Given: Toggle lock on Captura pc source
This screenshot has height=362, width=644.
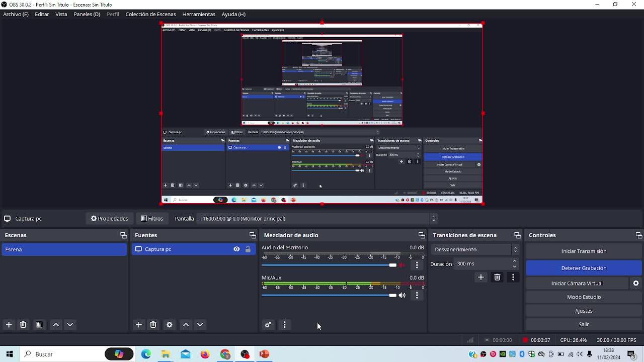Looking at the screenshot, I should pos(248,249).
